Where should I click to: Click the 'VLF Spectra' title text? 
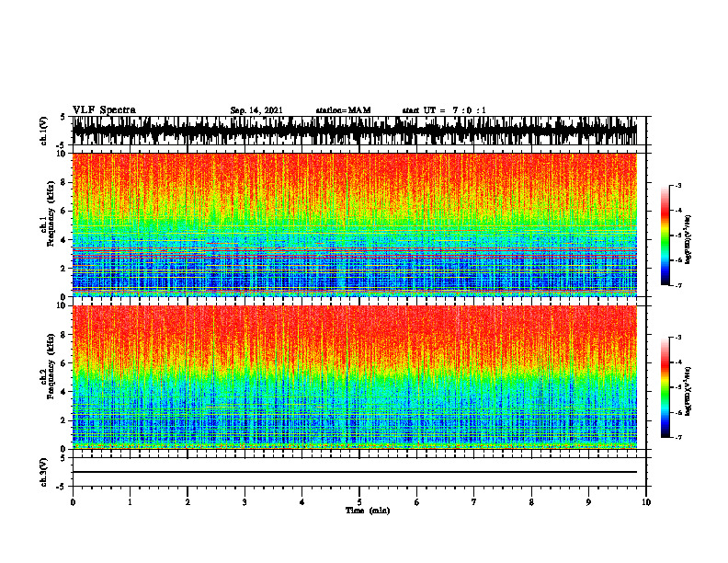[x=104, y=110]
